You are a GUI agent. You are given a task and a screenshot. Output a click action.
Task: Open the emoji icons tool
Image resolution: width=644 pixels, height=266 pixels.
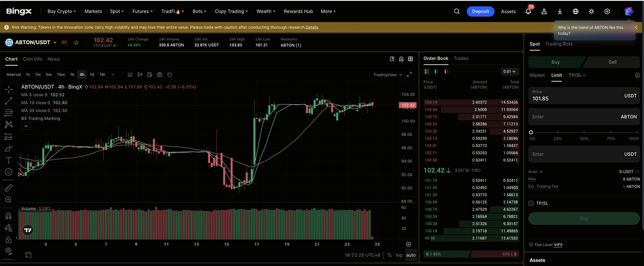(9, 172)
